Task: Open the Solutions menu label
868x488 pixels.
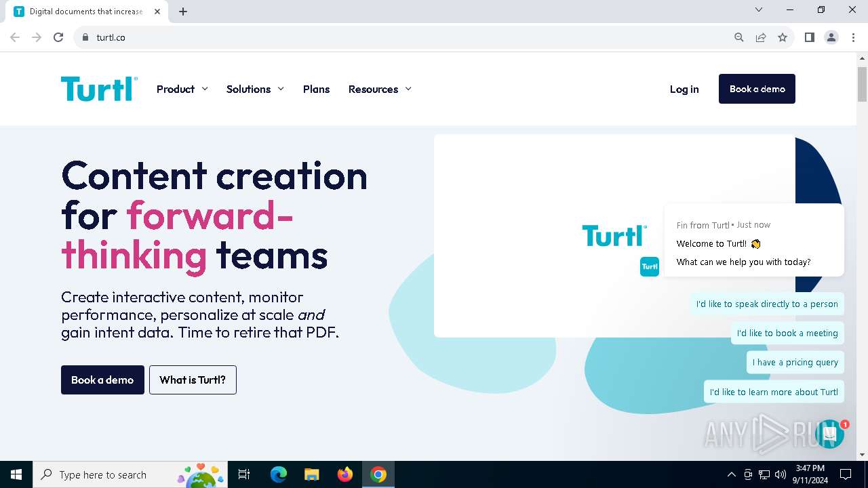Action: (x=248, y=89)
